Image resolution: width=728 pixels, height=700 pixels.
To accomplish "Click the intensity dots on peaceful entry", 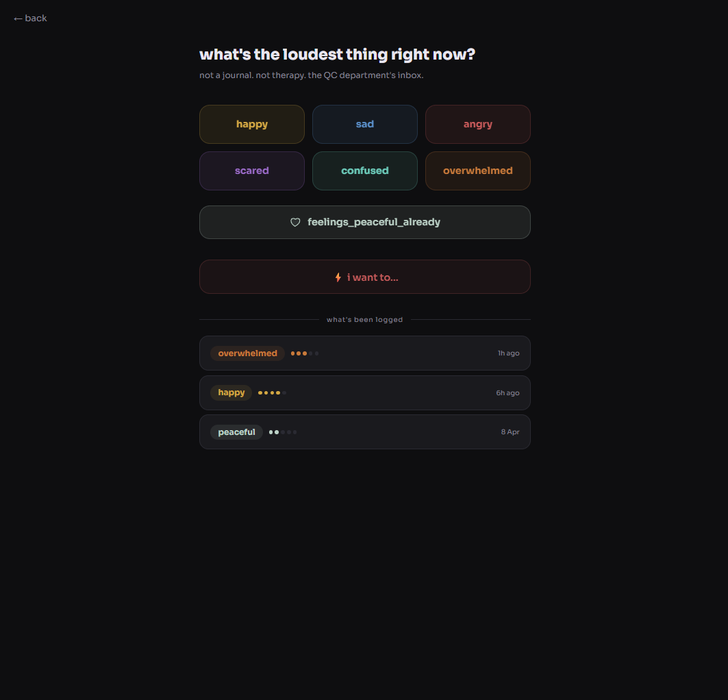I will tap(283, 432).
